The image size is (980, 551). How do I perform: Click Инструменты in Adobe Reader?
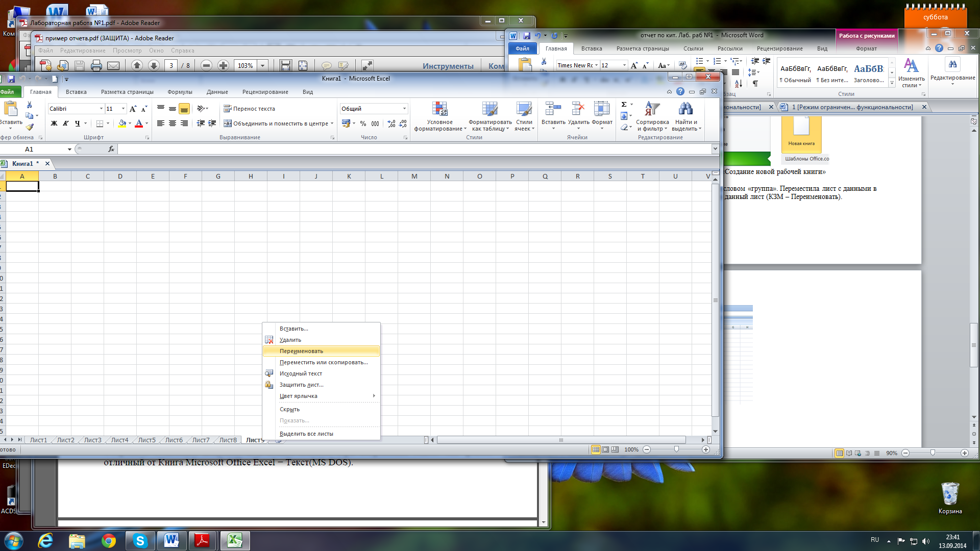(x=448, y=66)
